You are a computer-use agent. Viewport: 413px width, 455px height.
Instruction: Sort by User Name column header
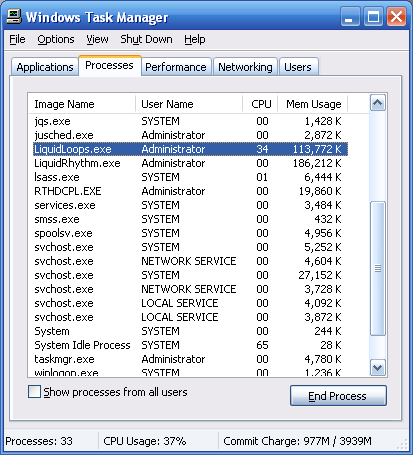[189, 104]
